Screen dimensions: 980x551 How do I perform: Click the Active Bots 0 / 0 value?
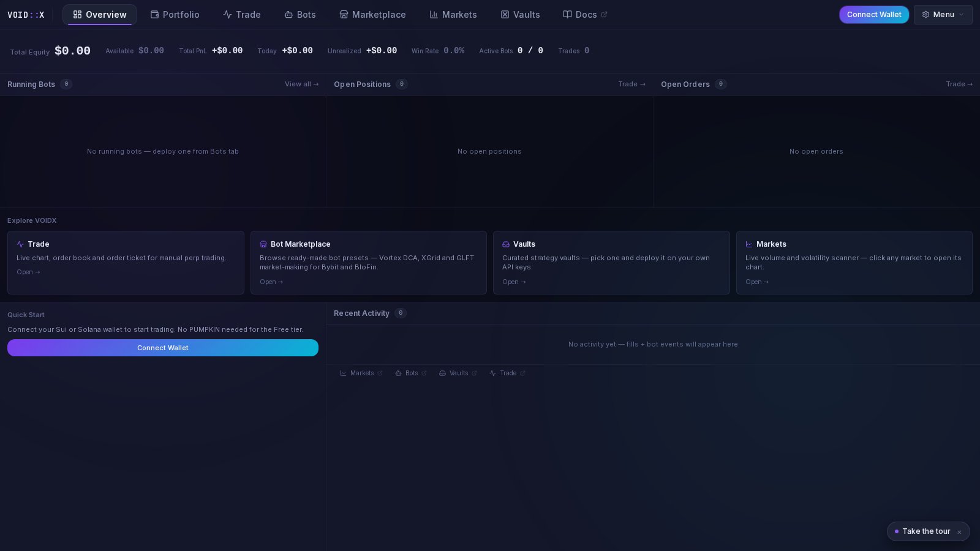[x=530, y=51]
